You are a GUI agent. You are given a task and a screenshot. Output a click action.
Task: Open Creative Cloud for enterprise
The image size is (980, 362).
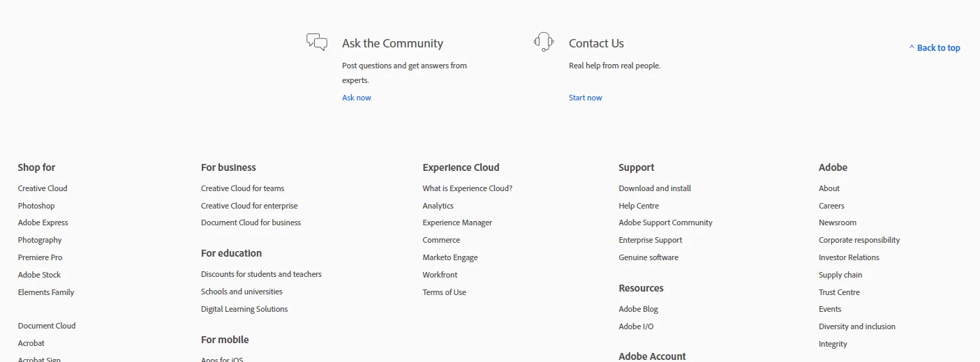pyautogui.click(x=249, y=206)
